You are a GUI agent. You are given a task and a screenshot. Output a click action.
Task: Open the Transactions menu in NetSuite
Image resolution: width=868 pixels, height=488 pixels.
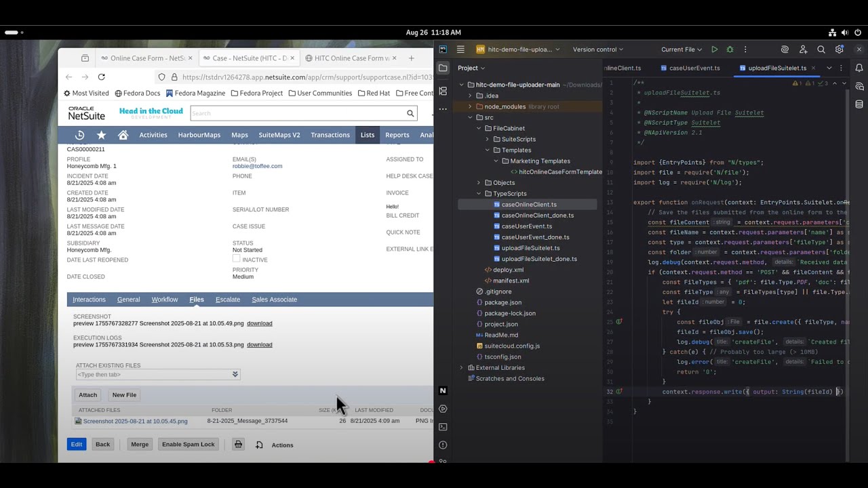pyautogui.click(x=330, y=135)
